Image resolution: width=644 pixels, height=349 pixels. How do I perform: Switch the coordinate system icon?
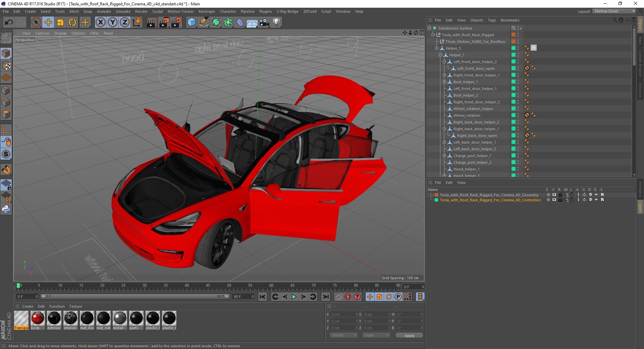[x=137, y=22]
